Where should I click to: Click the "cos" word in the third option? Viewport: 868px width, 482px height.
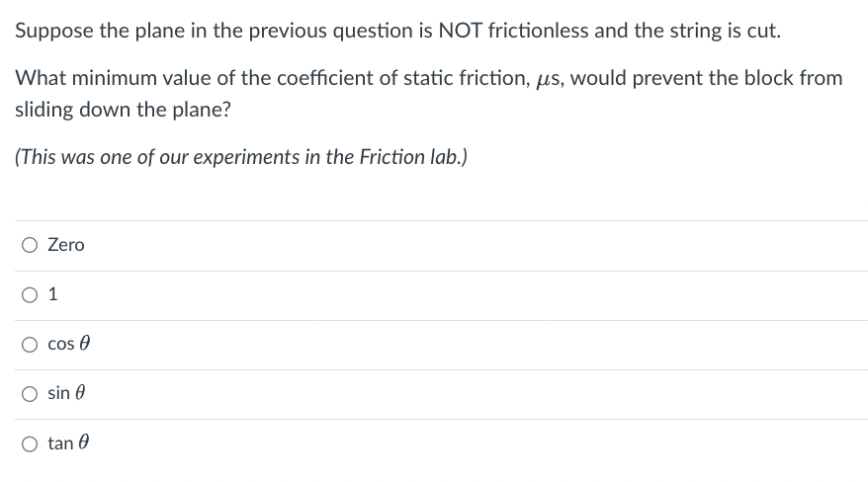pos(61,344)
